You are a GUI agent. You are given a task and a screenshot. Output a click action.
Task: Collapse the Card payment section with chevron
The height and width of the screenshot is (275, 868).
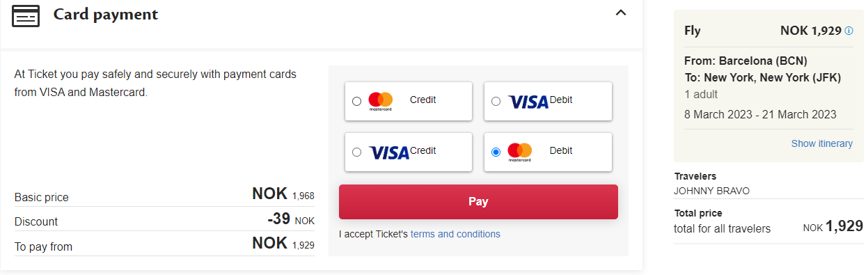621,13
